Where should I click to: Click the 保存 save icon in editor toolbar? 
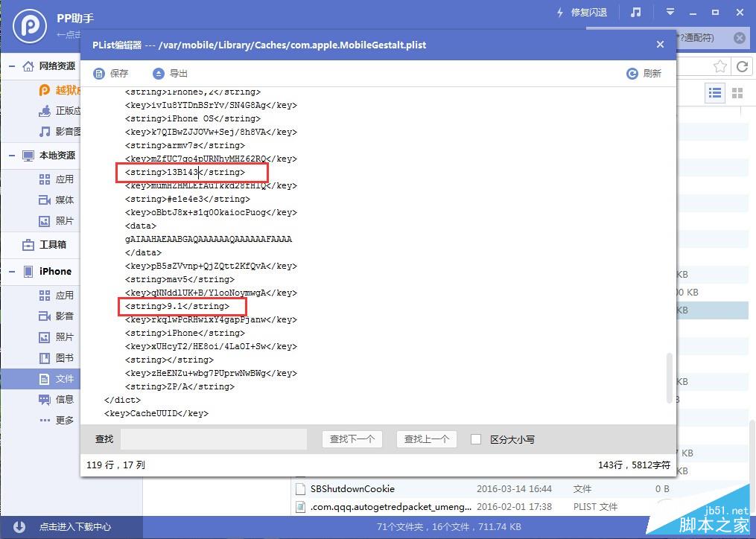[x=99, y=73]
